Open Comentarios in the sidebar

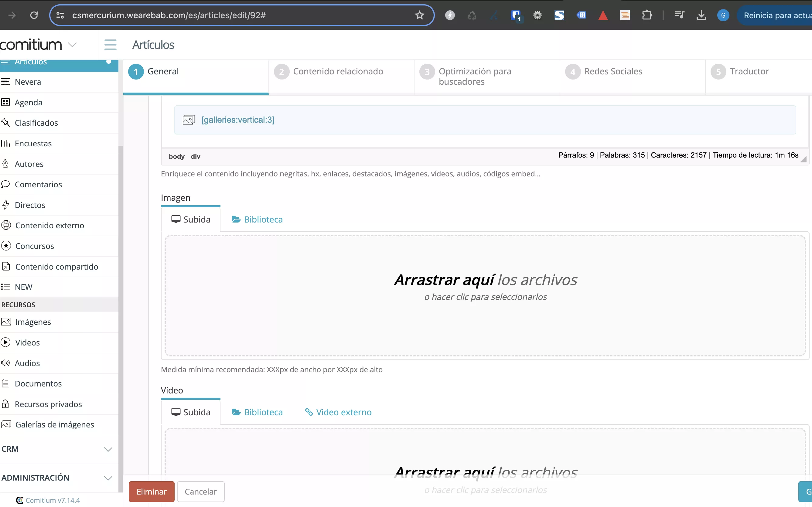59,184
